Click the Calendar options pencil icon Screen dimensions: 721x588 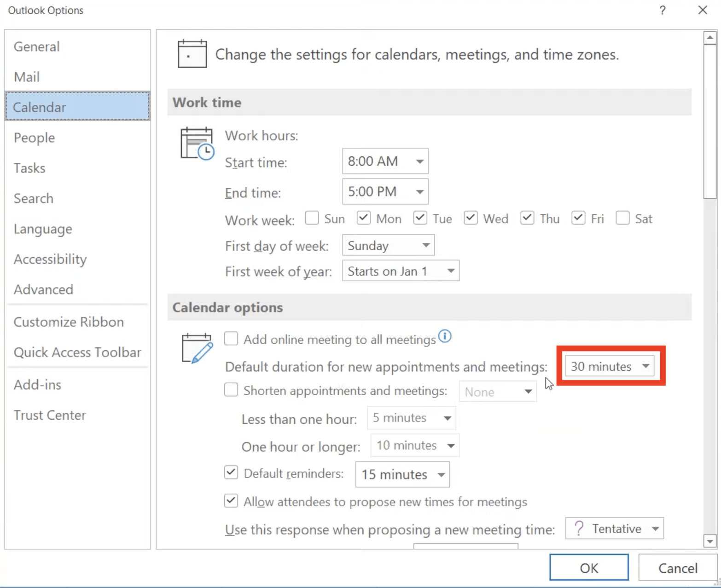(198, 349)
